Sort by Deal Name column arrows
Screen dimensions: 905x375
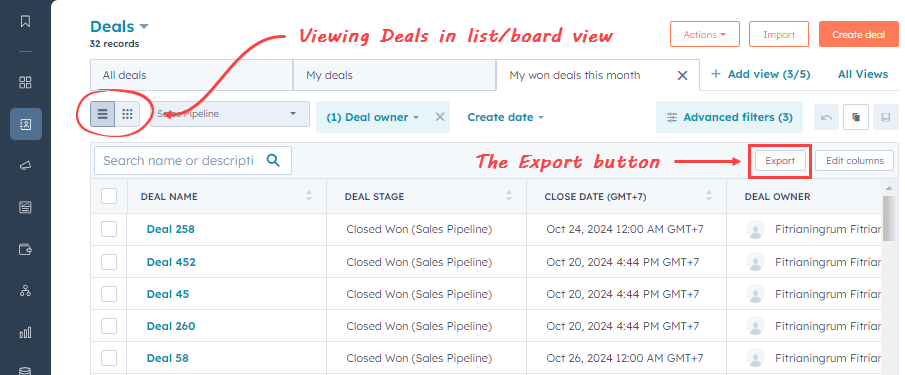pyautogui.click(x=309, y=196)
